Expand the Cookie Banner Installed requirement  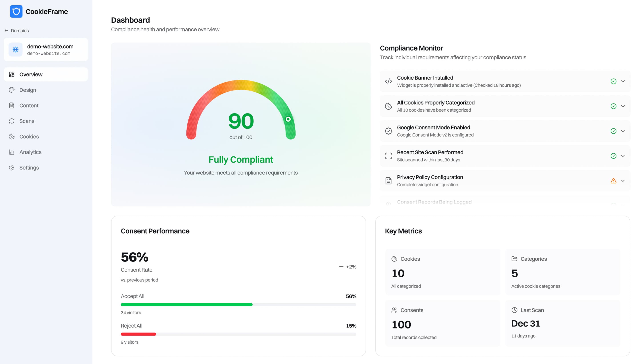(x=623, y=81)
